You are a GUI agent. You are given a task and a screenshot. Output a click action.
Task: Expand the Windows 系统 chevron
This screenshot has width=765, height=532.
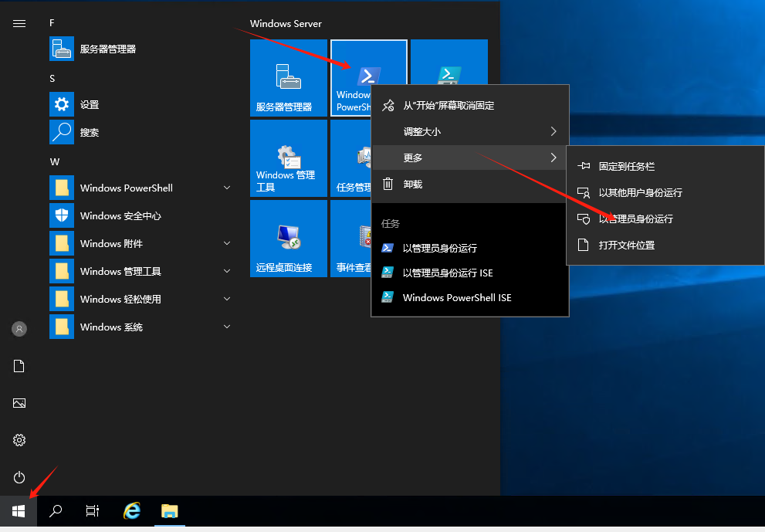[227, 327]
